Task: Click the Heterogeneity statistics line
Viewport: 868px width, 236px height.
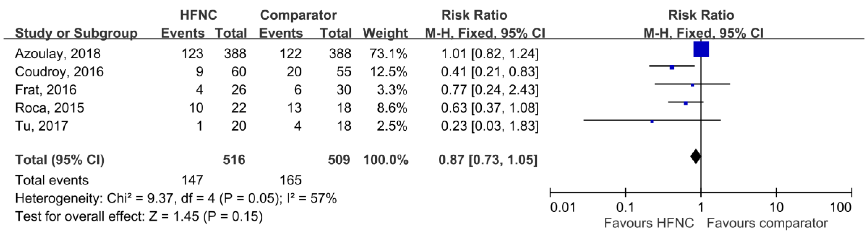Action: (x=176, y=199)
